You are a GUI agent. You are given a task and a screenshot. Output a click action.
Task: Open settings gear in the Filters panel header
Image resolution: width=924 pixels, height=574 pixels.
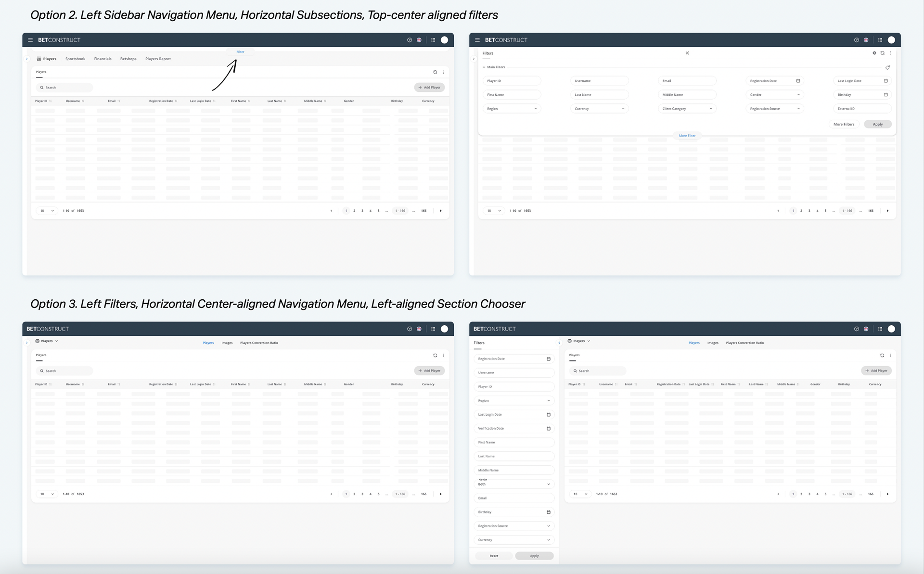(x=874, y=53)
